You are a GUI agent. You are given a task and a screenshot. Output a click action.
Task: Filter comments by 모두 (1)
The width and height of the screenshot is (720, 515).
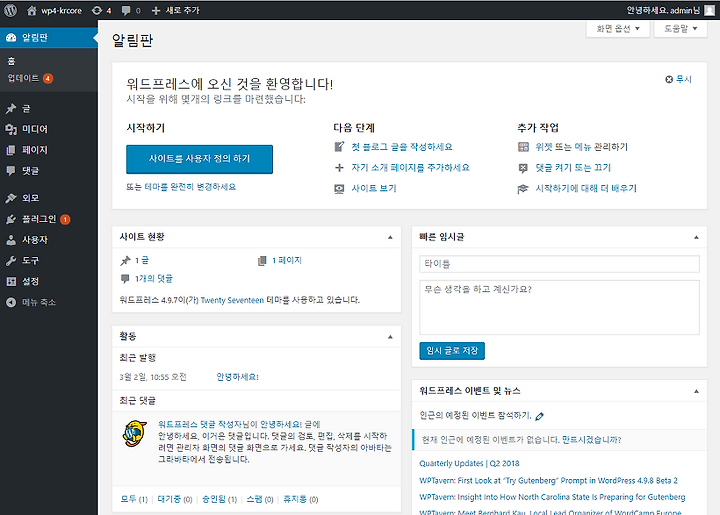[134, 499]
